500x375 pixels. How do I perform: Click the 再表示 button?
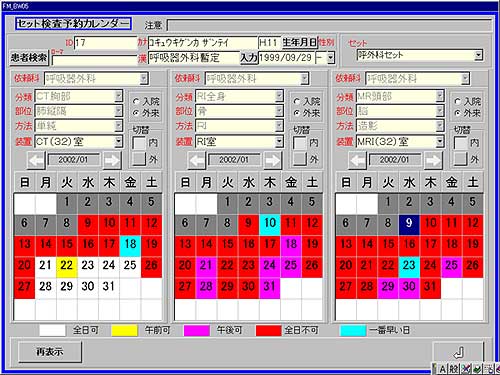50,352
